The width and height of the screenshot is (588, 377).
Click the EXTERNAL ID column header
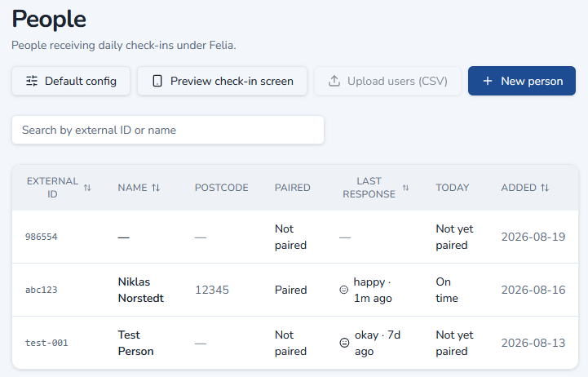pos(52,188)
